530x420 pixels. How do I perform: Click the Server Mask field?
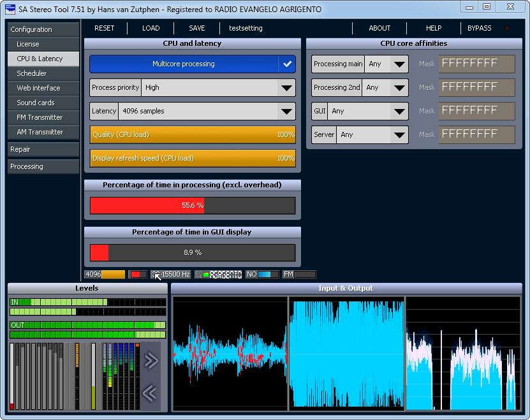point(477,135)
